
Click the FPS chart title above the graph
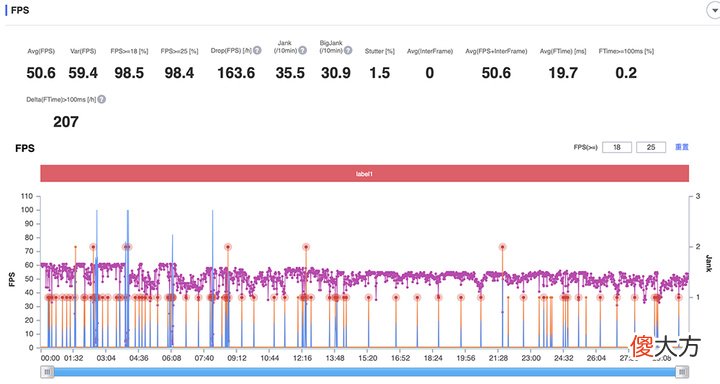coord(25,148)
